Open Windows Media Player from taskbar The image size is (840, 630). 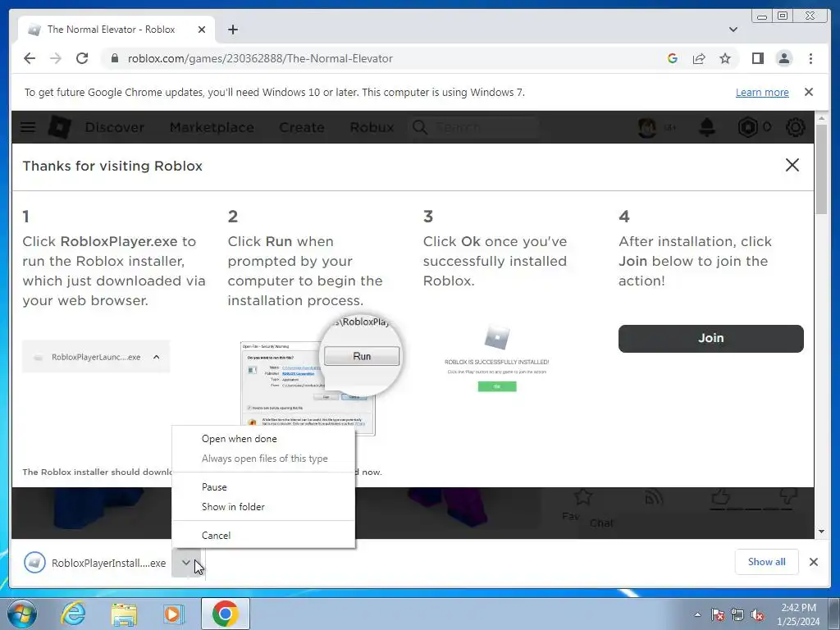pos(173,614)
